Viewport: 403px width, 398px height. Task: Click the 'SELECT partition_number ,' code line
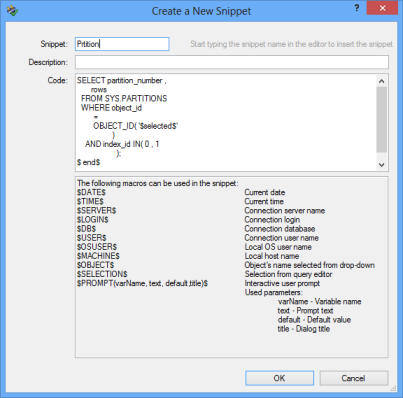122,81
